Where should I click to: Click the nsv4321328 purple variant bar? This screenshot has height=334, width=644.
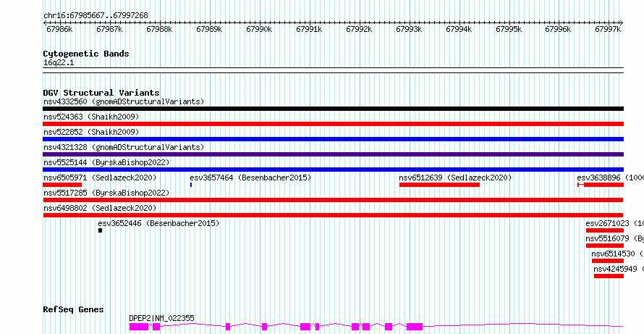click(333, 154)
